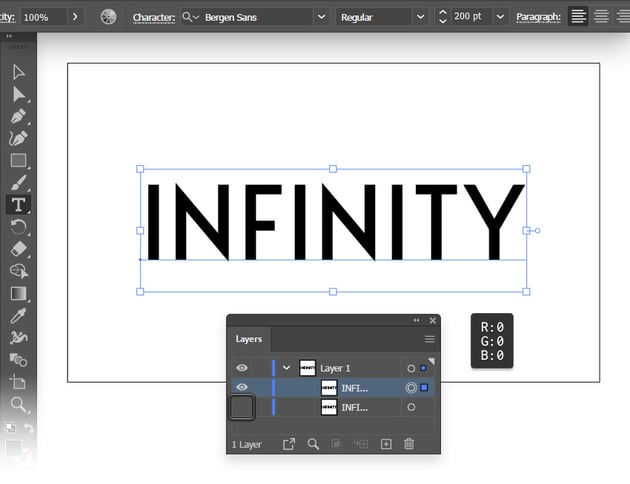Collapse Layer 1 with its chevron
Image resolution: width=630 pixels, height=484 pixels.
(286, 368)
